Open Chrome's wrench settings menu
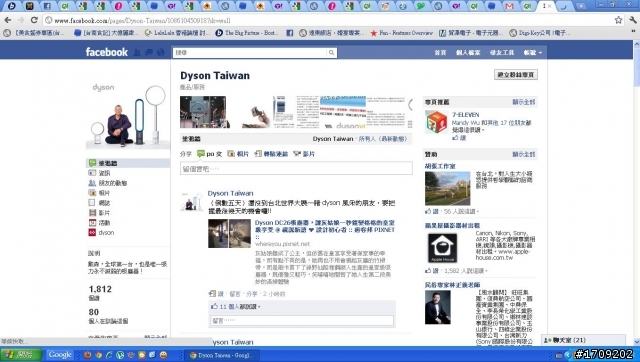This screenshot has height=362, width=640. [x=633, y=20]
